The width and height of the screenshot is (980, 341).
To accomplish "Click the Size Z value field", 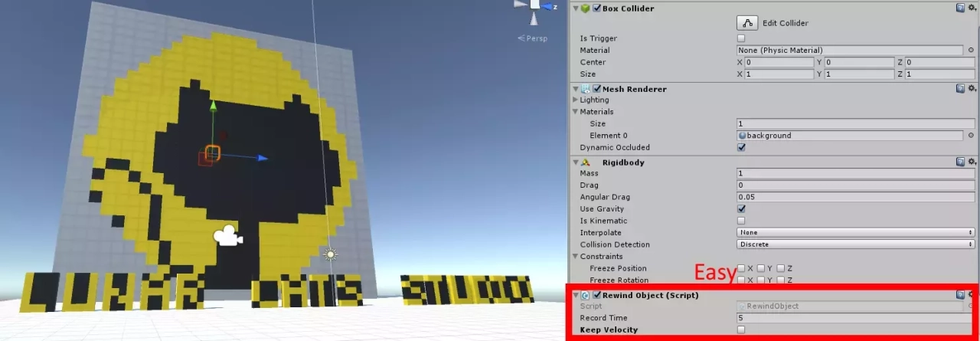I will click(x=940, y=74).
